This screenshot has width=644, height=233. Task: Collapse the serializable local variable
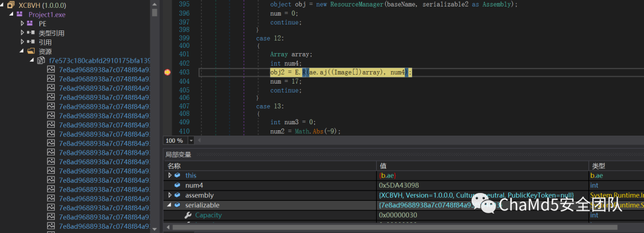pyautogui.click(x=169, y=205)
